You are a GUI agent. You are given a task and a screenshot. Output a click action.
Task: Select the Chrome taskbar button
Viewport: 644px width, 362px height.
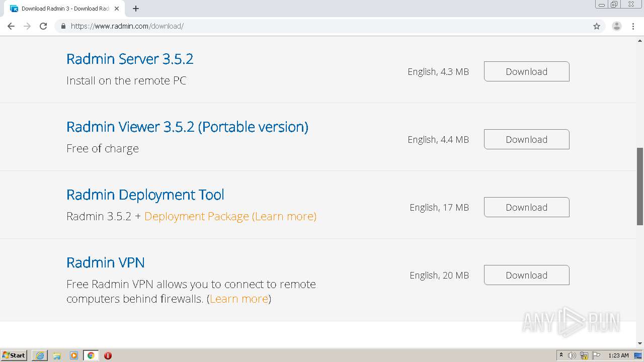point(91,355)
